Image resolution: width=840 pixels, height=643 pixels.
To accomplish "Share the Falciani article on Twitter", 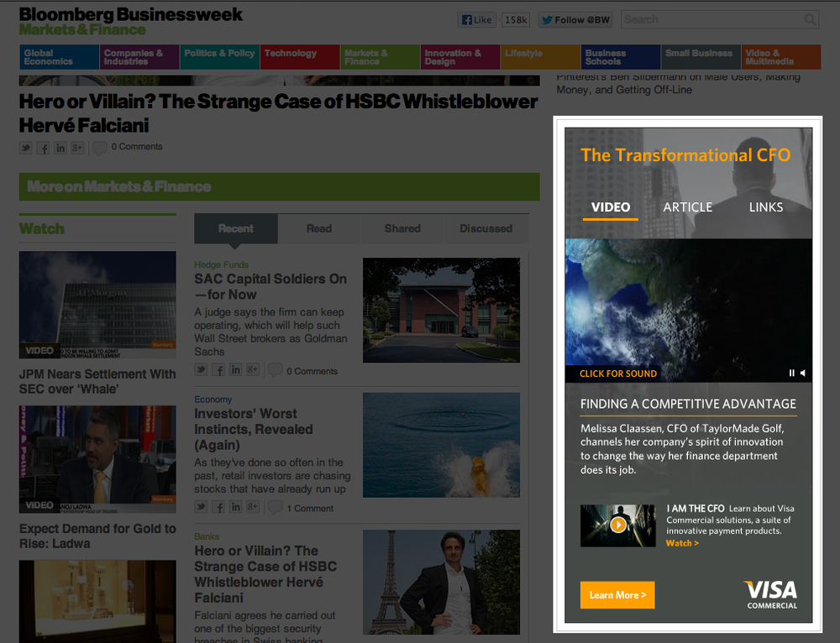I will [x=25, y=147].
